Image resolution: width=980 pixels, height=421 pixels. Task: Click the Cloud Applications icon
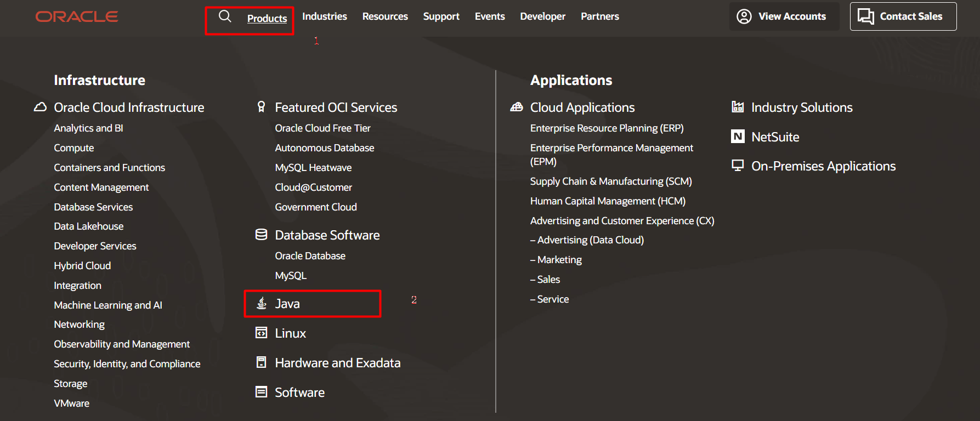[x=517, y=107]
